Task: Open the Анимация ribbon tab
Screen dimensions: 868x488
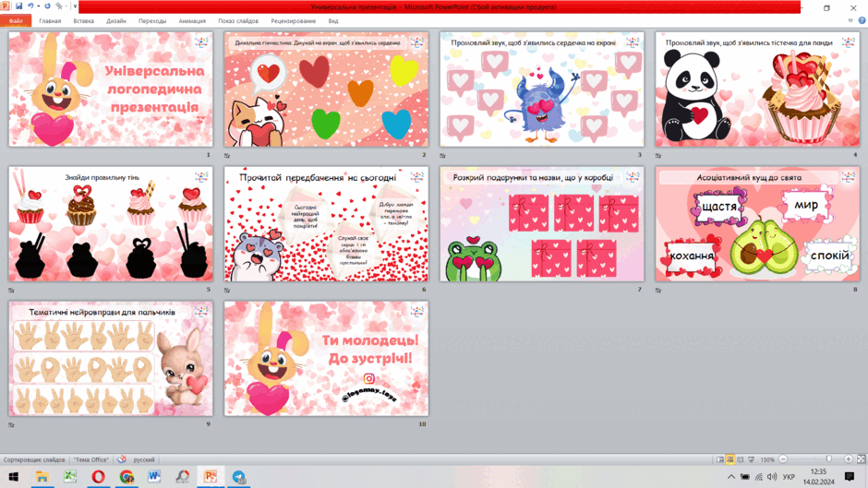Action: click(192, 21)
